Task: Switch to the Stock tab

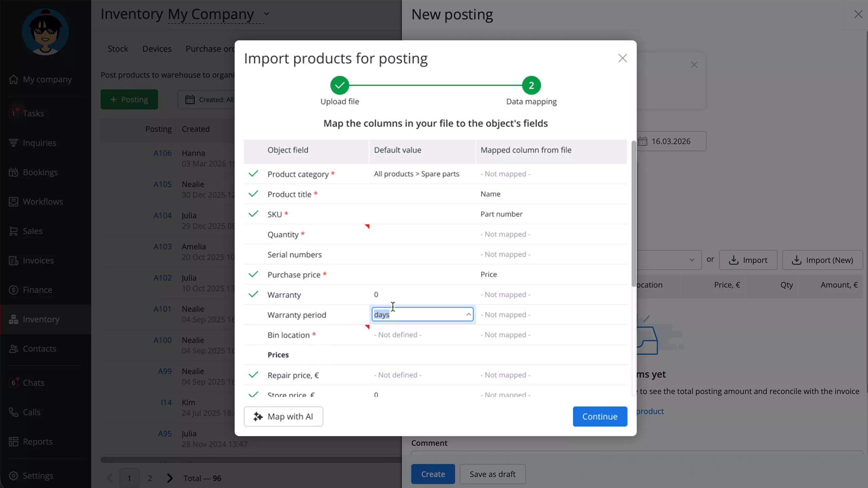Action: click(118, 48)
